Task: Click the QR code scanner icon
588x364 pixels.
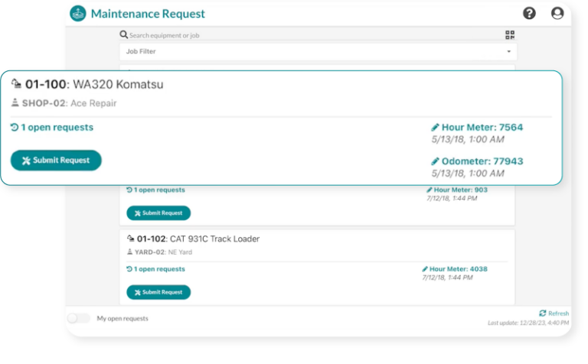Action: coord(510,34)
